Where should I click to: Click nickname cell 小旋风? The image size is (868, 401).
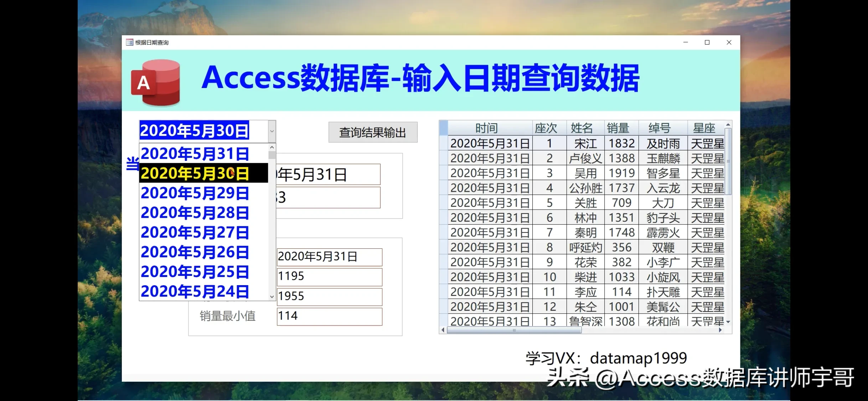click(663, 277)
